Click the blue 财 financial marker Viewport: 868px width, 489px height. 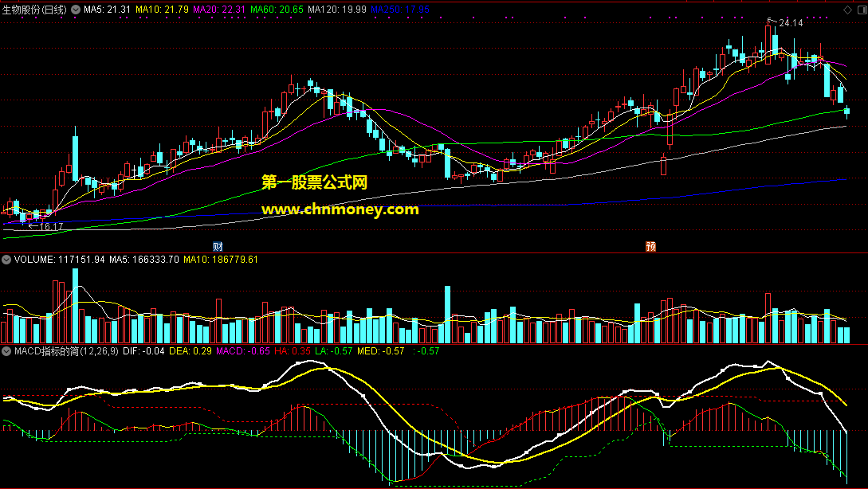218,246
